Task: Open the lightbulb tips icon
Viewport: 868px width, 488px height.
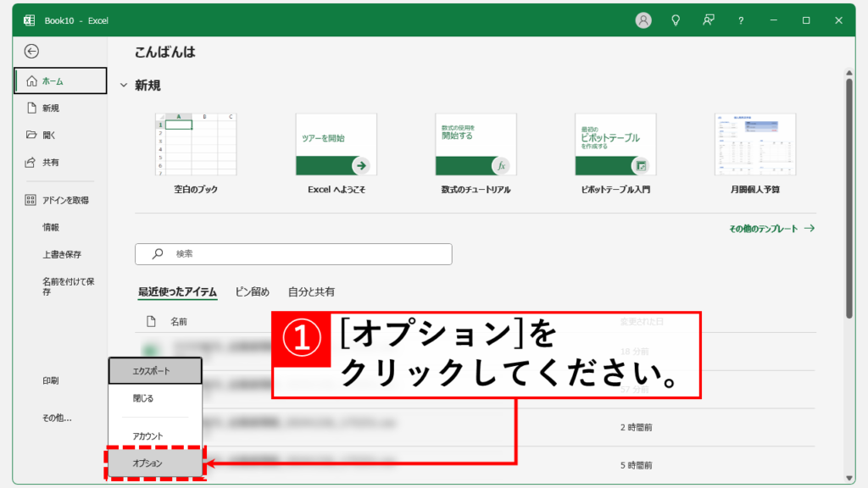Action: (x=675, y=20)
